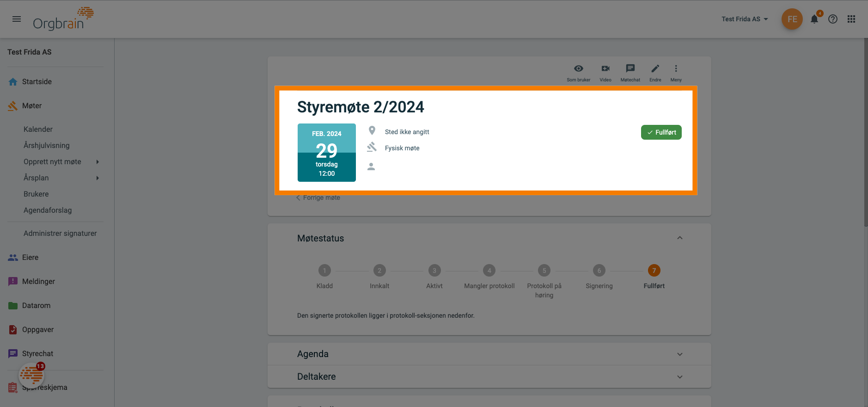This screenshot has height=407, width=868.
Task: Click the Oppgaver task icon
Action: pyautogui.click(x=13, y=330)
